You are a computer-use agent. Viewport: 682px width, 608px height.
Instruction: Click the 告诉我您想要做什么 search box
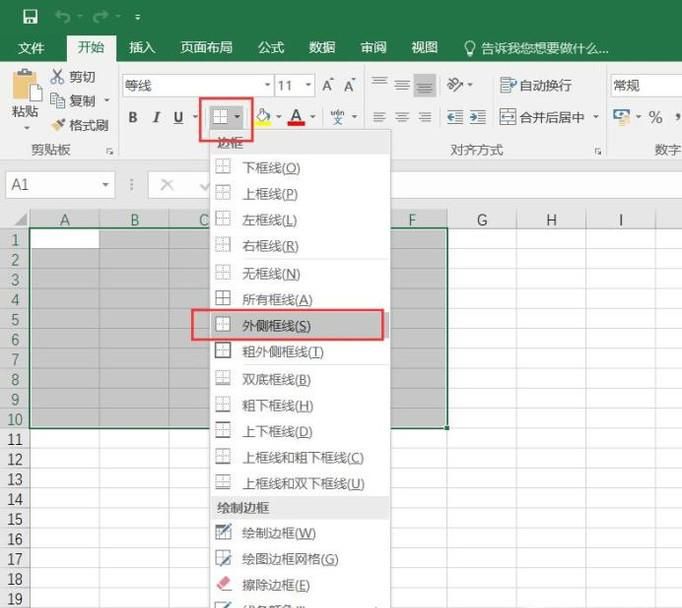[536, 48]
